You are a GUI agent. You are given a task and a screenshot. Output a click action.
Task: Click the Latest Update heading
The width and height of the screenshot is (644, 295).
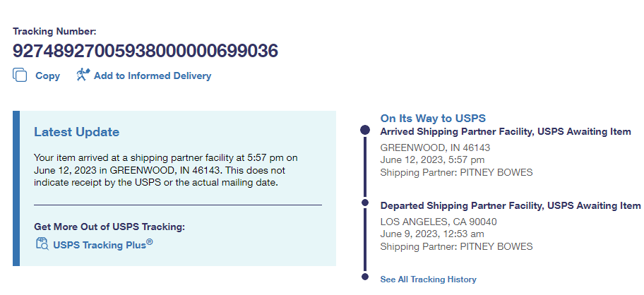77,132
